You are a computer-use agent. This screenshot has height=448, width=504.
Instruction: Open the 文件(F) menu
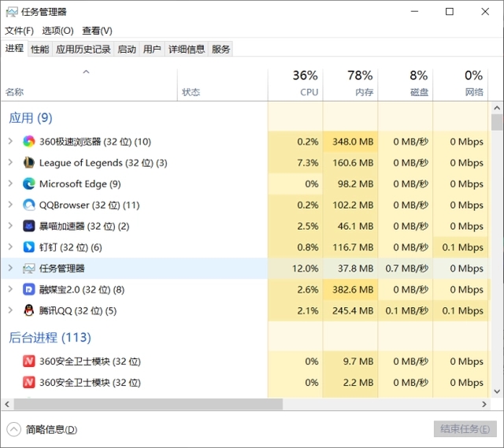pyautogui.click(x=19, y=31)
